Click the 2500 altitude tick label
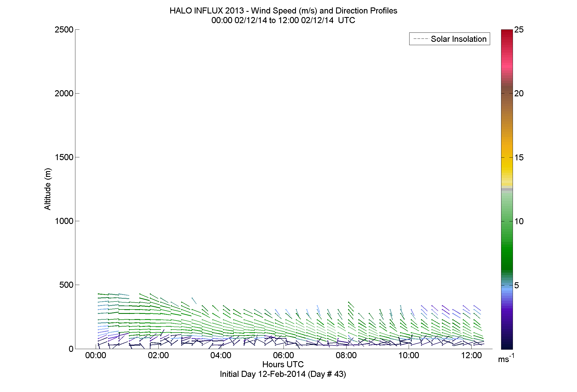 (x=64, y=30)
